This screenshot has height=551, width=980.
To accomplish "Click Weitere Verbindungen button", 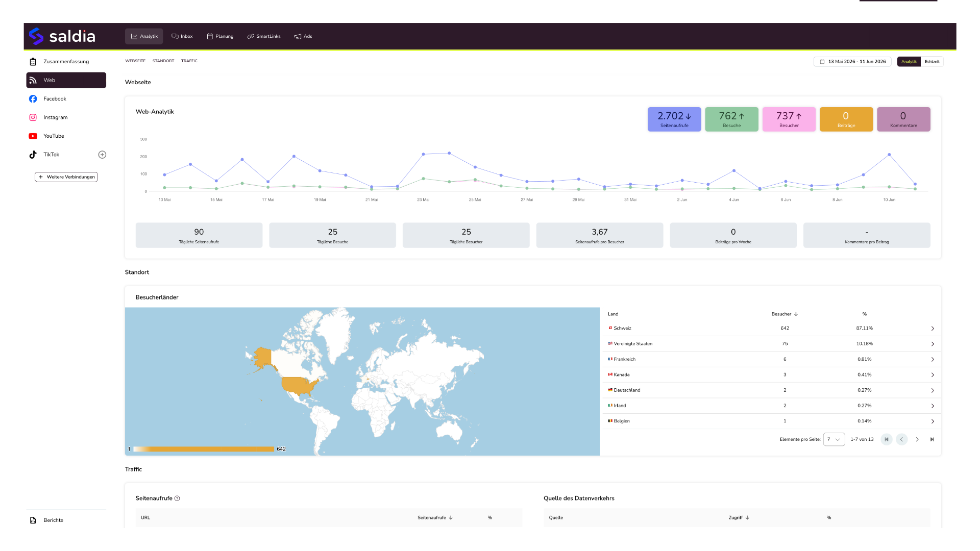I will [66, 177].
